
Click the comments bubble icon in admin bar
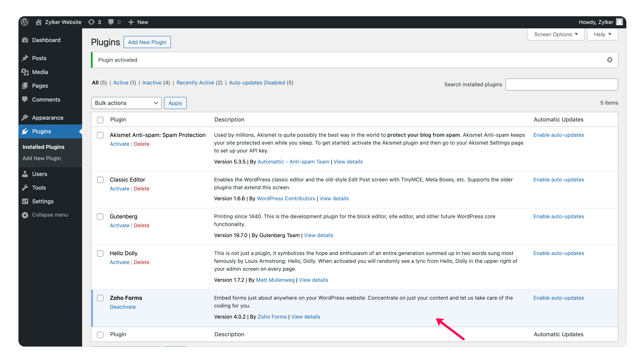pyautogui.click(x=111, y=22)
